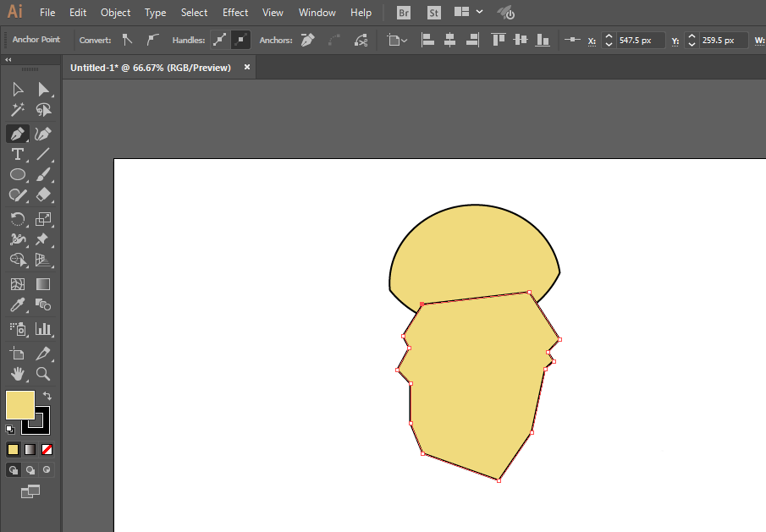This screenshot has height=532, width=766.
Task: Click the Rotate tool
Action: tap(17, 219)
